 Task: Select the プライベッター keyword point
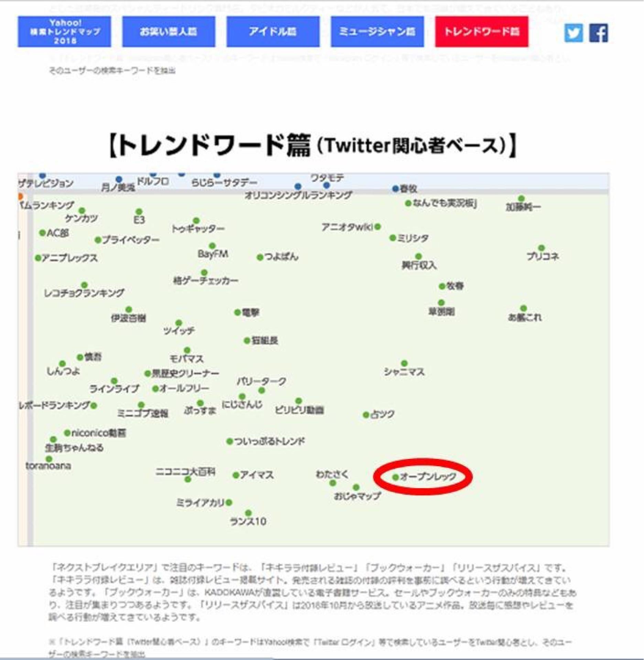pos(98,240)
